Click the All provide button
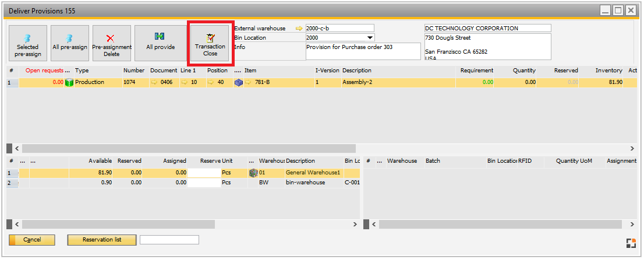This screenshot has height=259, width=644. click(160, 44)
